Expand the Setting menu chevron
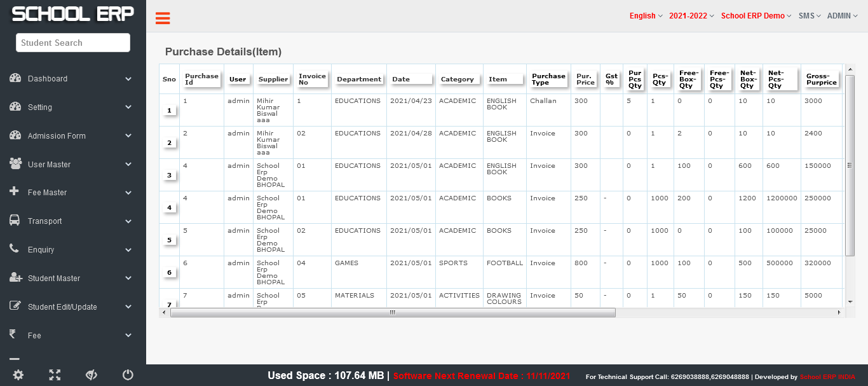This screenshot has height=386, width=868. point(128,107)
